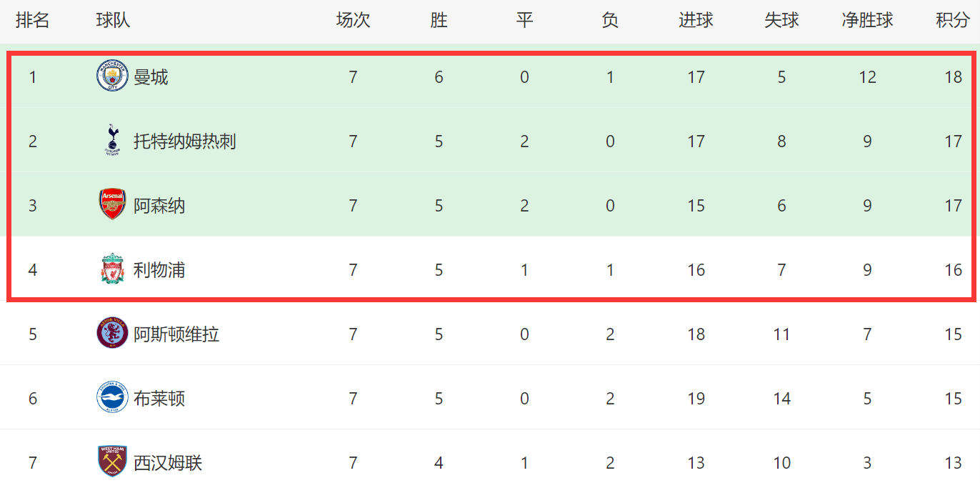
Task: Click the Arsenal club crest
Action: pyautogui.click(x=112, y=204)
